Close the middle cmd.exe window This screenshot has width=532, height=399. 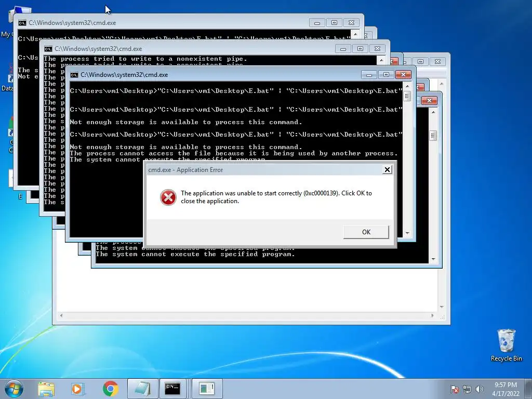coord(377,49)
